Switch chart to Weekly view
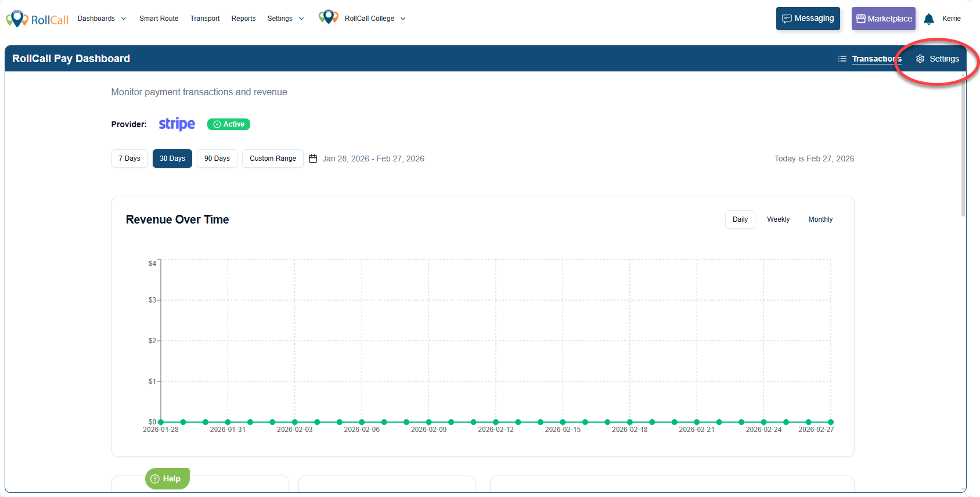The image size is (980, 497). 778,219
